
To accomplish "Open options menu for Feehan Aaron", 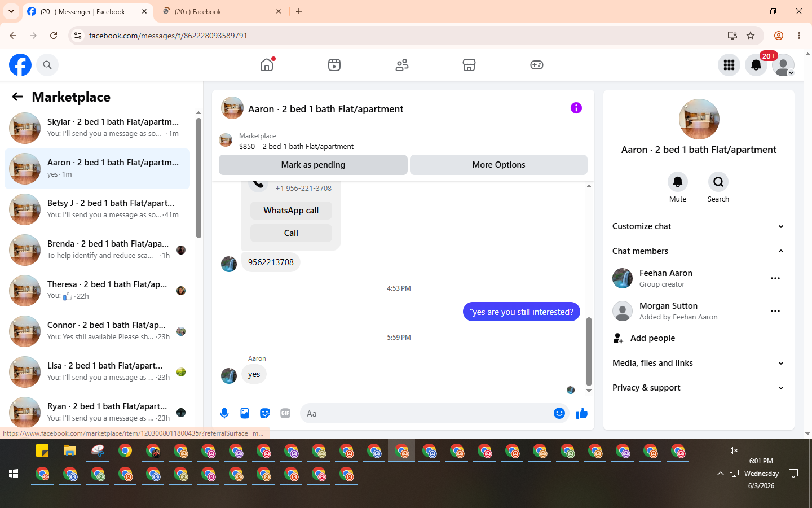I will (775, 278).
